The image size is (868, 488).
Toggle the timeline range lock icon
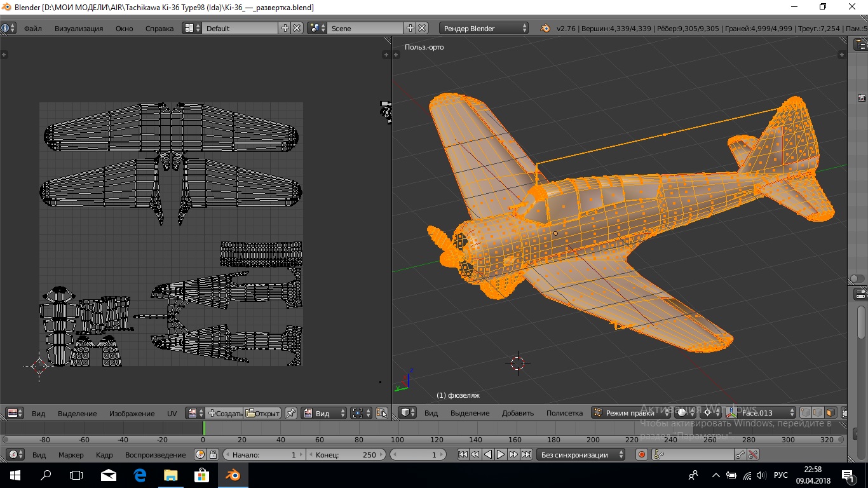click(x=213, y=454)
